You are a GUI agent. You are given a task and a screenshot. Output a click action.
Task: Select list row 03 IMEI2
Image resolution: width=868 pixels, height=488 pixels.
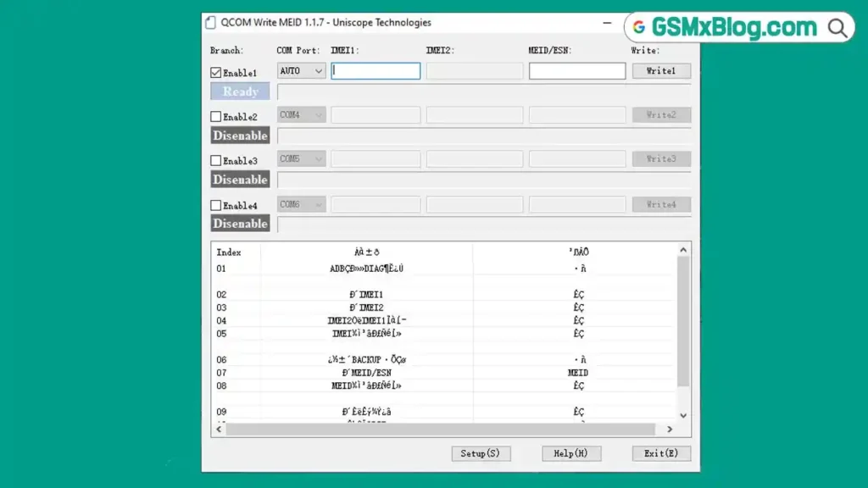(444, 308)
